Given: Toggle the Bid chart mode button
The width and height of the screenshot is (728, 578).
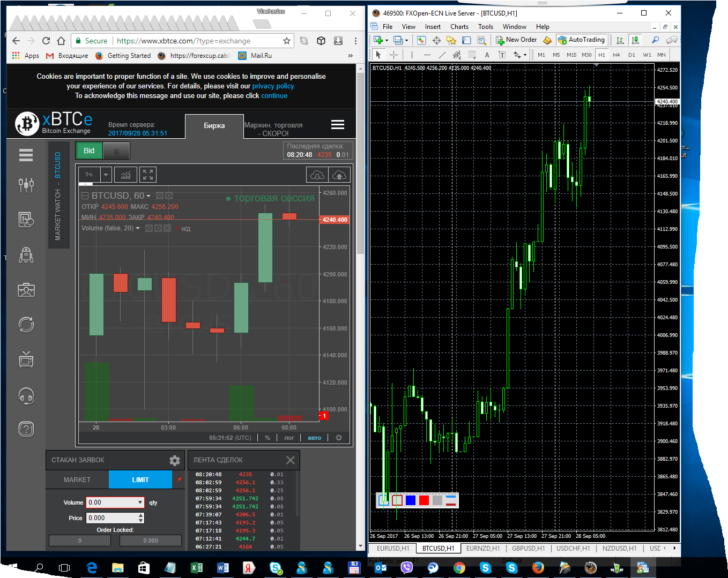Looking at the screenshot, I should (x=89, y=151).
